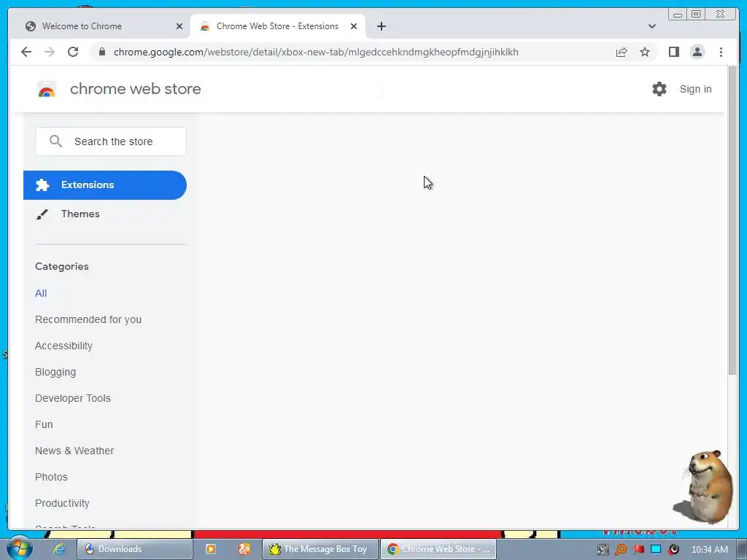
Task: Open the Fun category
Action: point(44,424)
